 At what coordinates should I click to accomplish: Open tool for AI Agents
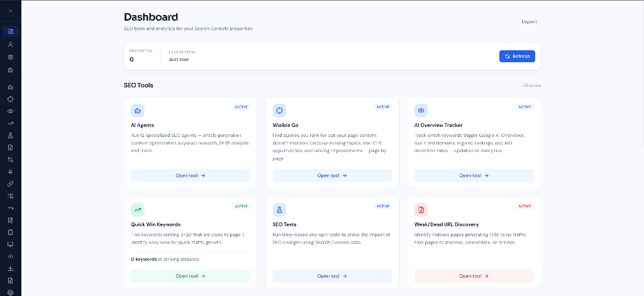(191, 175)
